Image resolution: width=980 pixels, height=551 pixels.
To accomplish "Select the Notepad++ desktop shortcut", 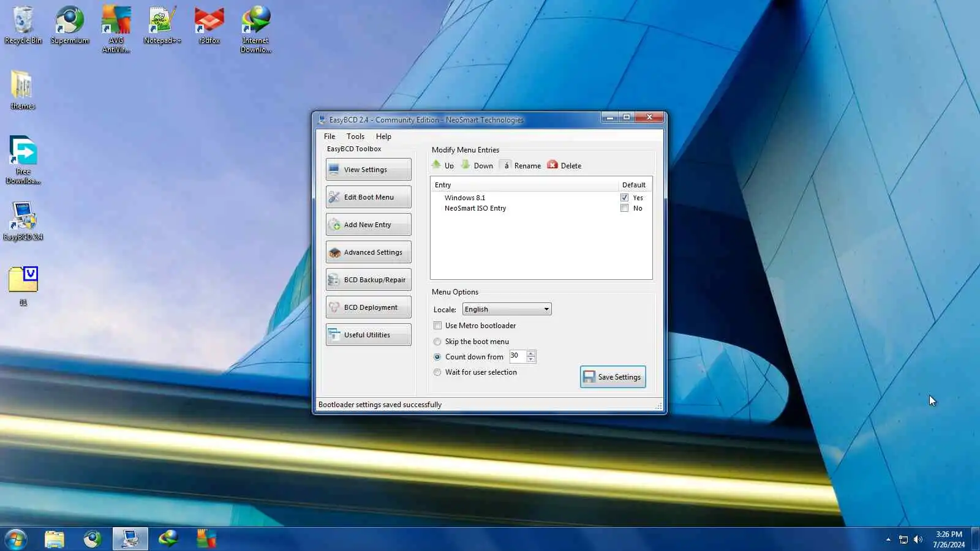I will click(x=162, y=25).
